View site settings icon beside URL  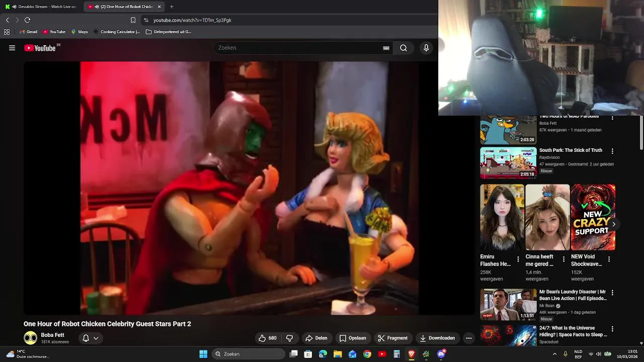(x=146, y=20)
